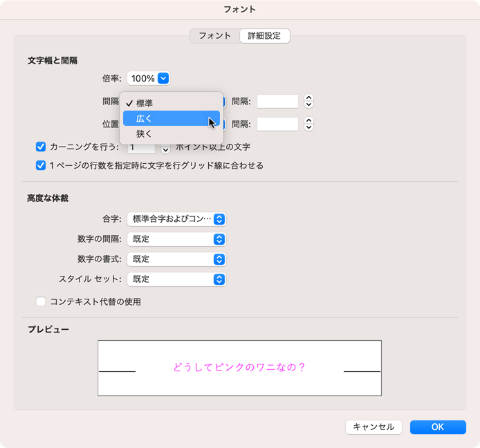Click the キャンセル button
The height and width of the screenshot is (448, 480).
tap(373, 427)
